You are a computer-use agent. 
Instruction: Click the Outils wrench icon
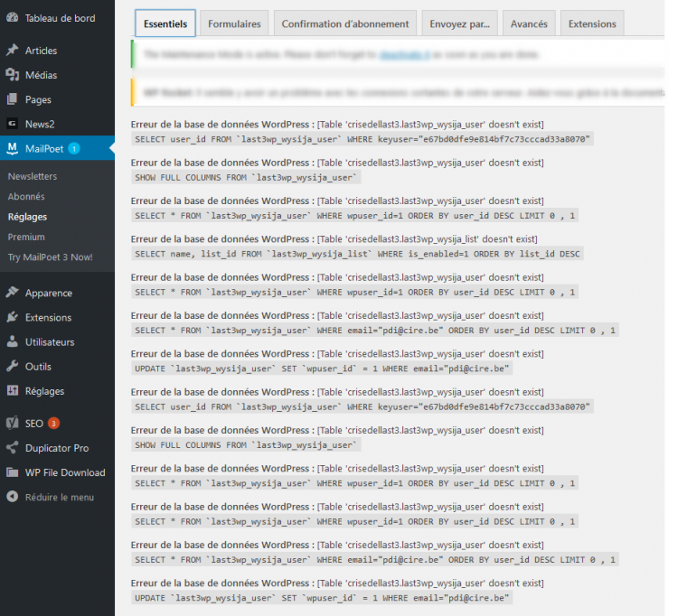[13, 366]
